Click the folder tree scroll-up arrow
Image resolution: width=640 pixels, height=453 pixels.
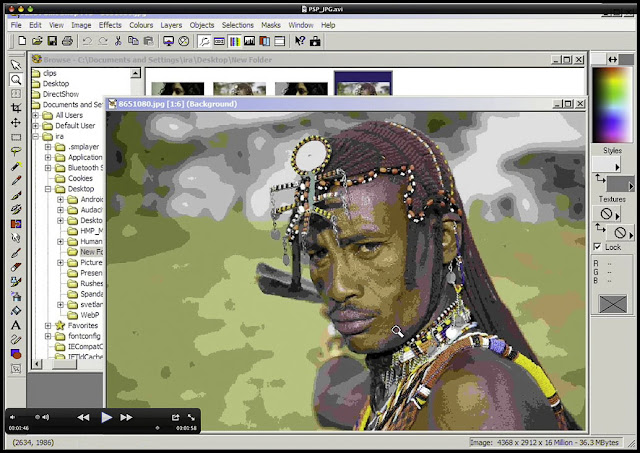point(136,73)
